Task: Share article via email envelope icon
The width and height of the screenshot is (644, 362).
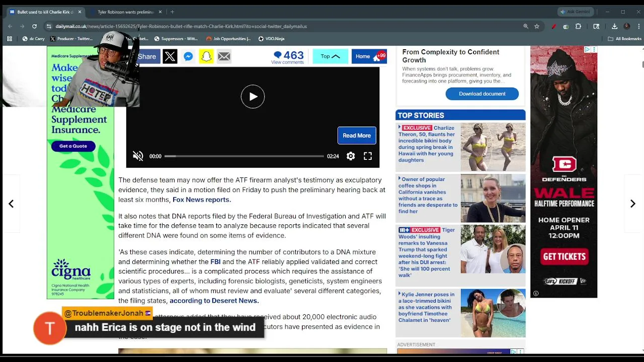Action: 224,56
